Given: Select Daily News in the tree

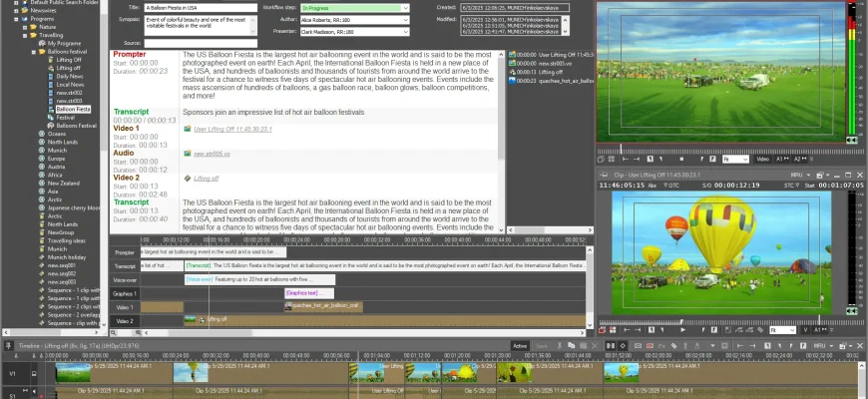Looking at the screenshot, I should tap(70, 77).
